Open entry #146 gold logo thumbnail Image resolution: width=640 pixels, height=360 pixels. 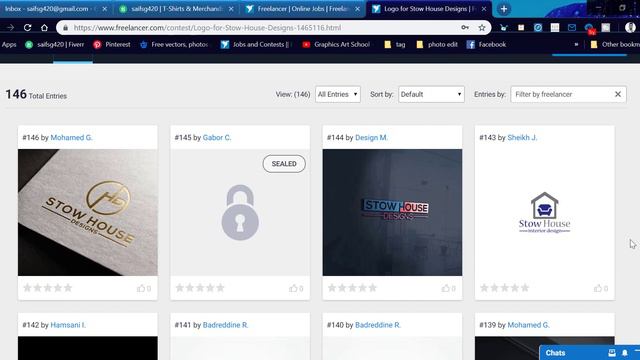pyautogui.click(x=88, y=212)
